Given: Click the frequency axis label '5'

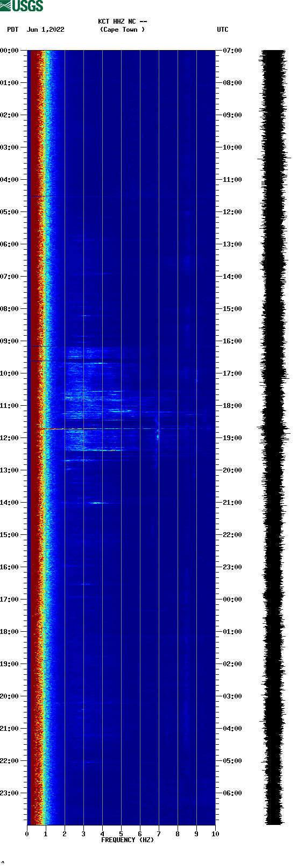Looking at the screenshot, I should click(121, 834).
